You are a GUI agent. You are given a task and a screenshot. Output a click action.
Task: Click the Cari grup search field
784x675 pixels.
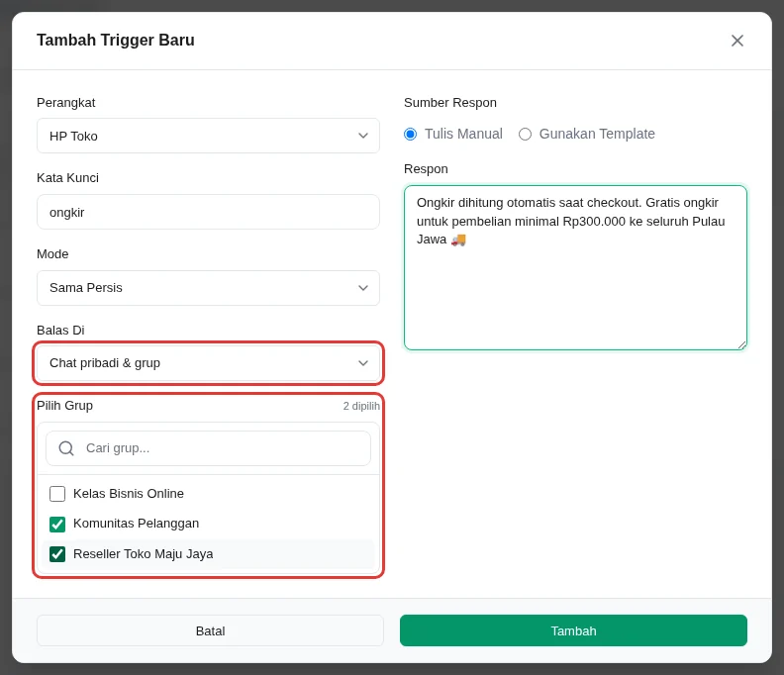[x=208, y=448]
